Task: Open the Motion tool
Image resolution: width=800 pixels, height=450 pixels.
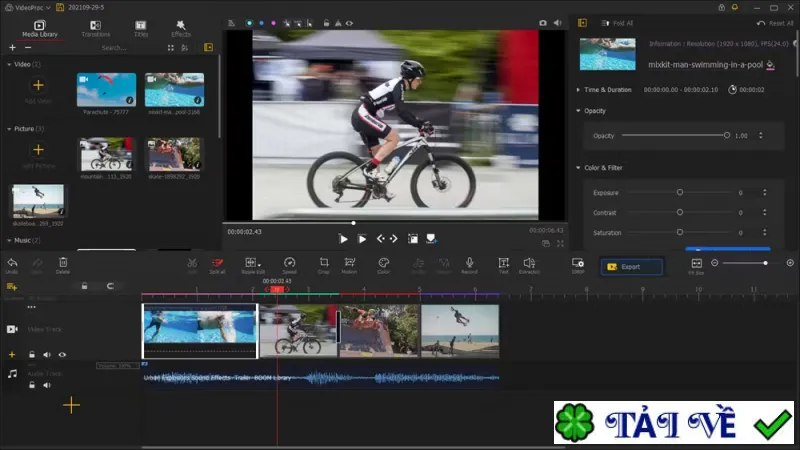Action: pos(349,265)
